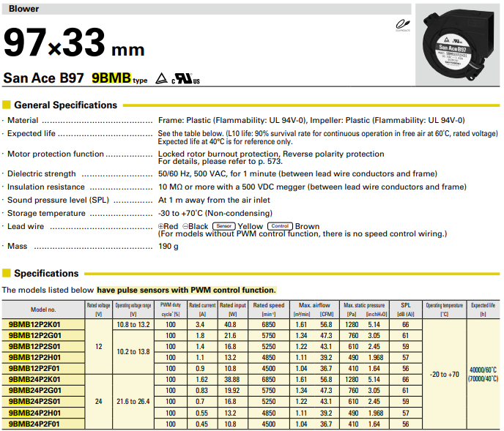Click the Sensor label badge before Yellow

pyautogui.click(x=223, y=226)
